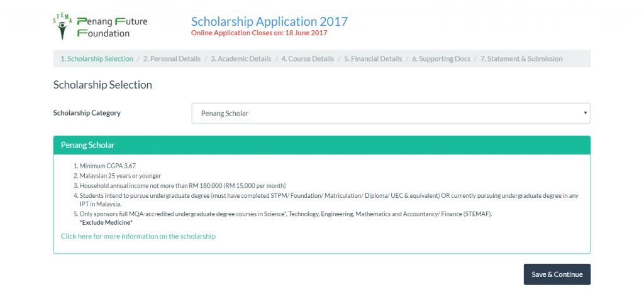Click the Scholarship Selection heading
644x292 pixels.
click(103, 85)
